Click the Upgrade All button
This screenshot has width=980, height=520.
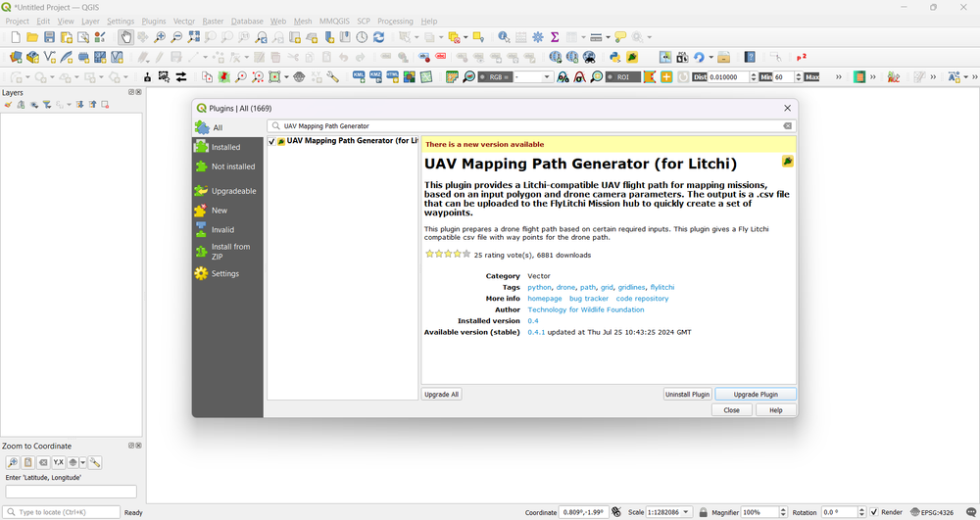point(441,395)
